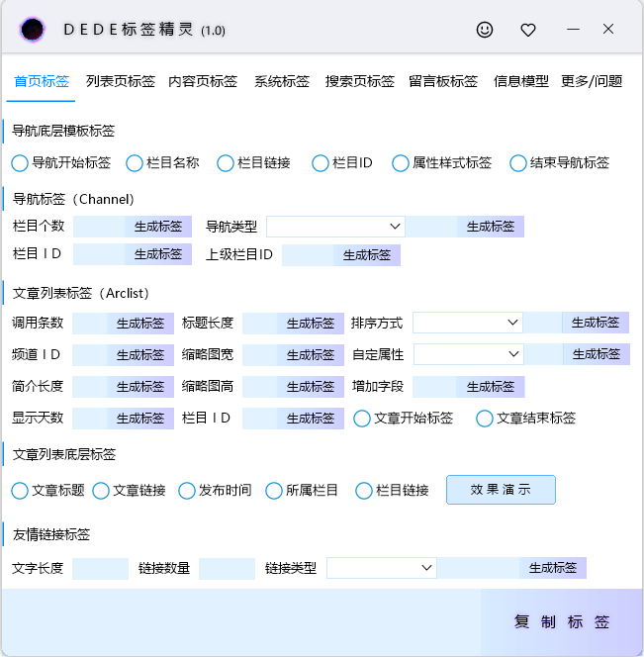Click the smiley face icon in title bar
The image size is (644, 657).
pyautogui.click(x=485, y=30)
